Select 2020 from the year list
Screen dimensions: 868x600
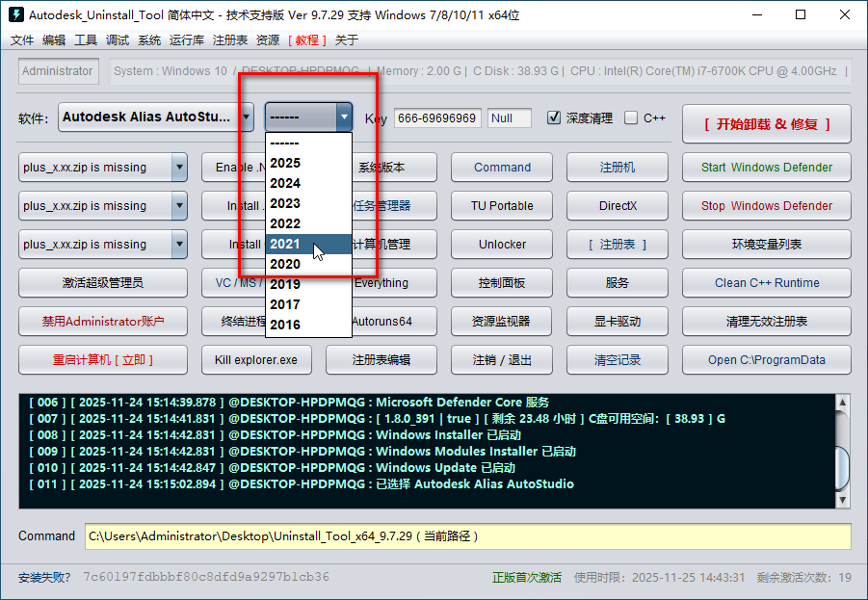308,264
